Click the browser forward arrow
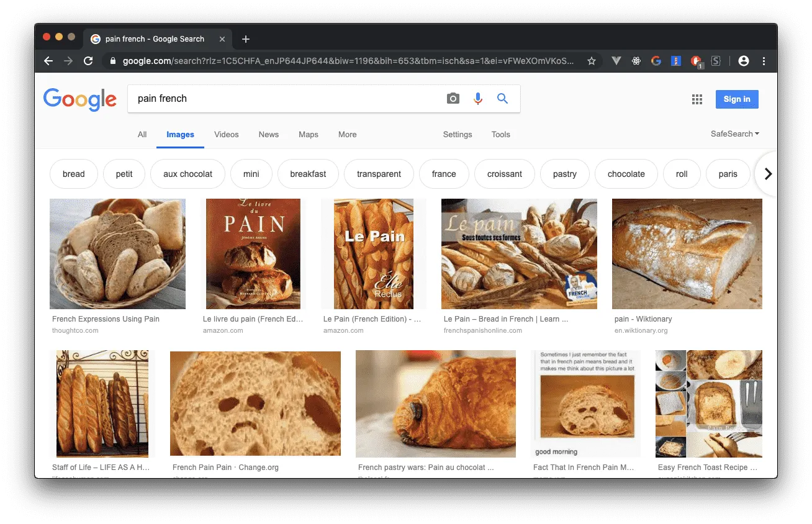This screenshot has width=812, height=524. (x=68, y=61)
